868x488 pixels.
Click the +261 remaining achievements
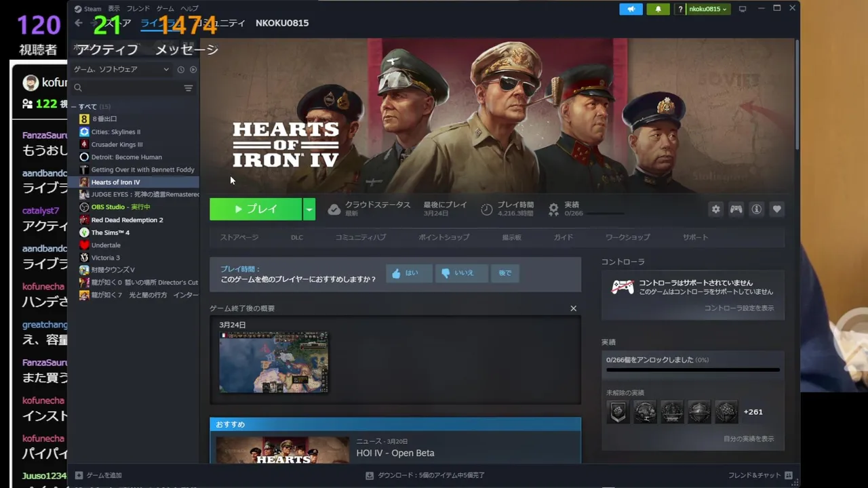(753, 412)
